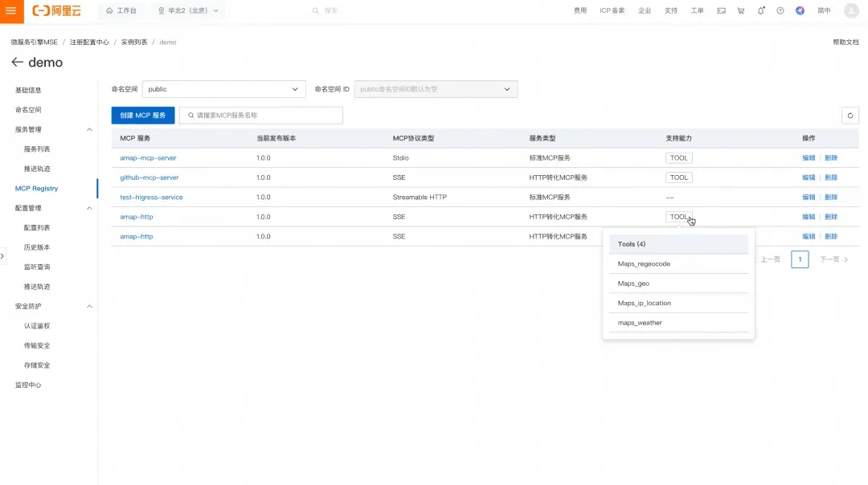Select 服务列表 in sidebar
Image resolution: width=868 pixels, height=485 pixels.
37,149
